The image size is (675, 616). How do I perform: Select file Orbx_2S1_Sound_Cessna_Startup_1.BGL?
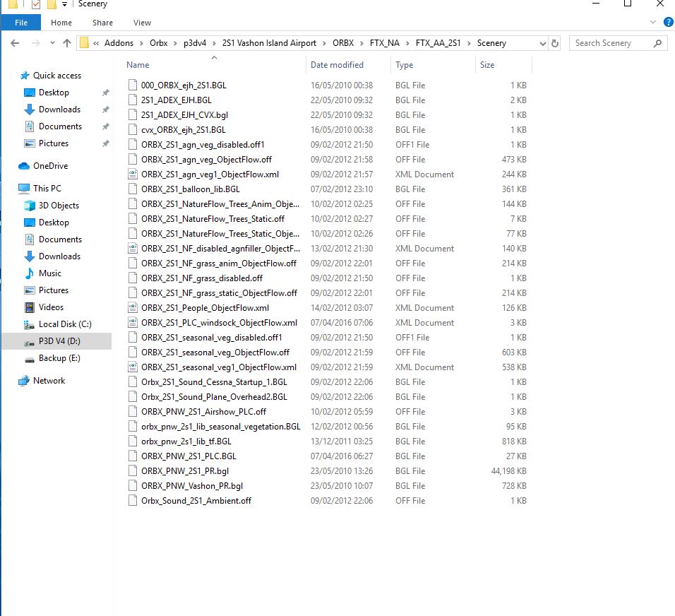214,382
